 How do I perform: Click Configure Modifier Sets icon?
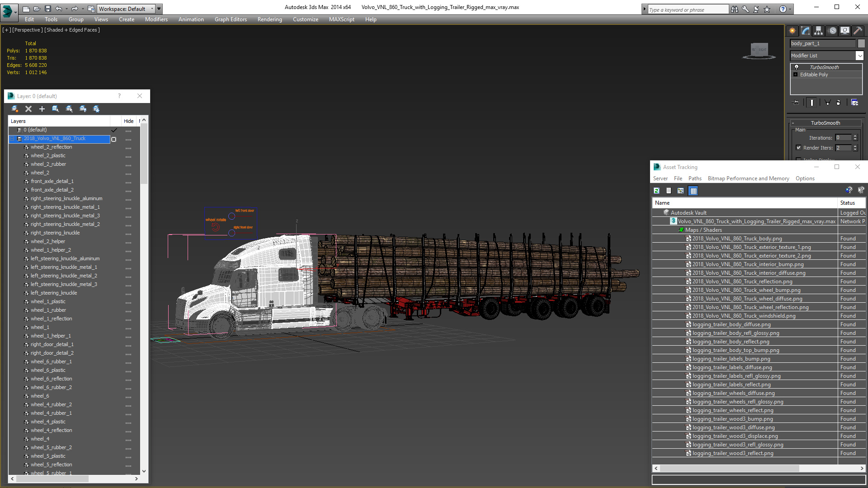[854, 103]
